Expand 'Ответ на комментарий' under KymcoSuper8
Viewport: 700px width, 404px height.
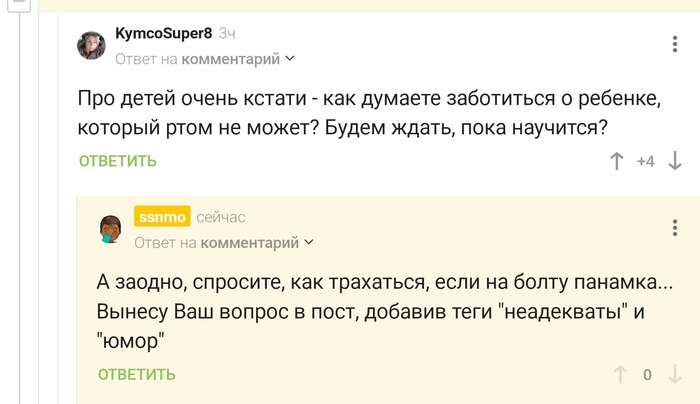[x=205, y=59]
